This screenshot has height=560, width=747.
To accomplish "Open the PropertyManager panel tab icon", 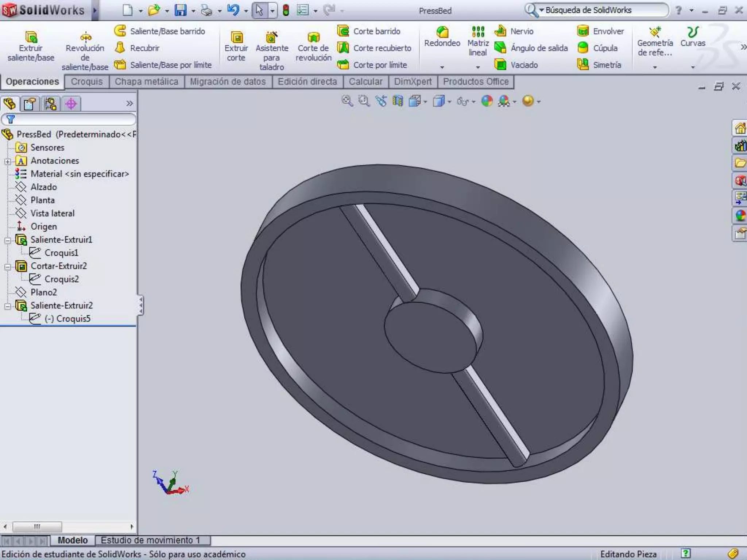I will coord(30,104).
